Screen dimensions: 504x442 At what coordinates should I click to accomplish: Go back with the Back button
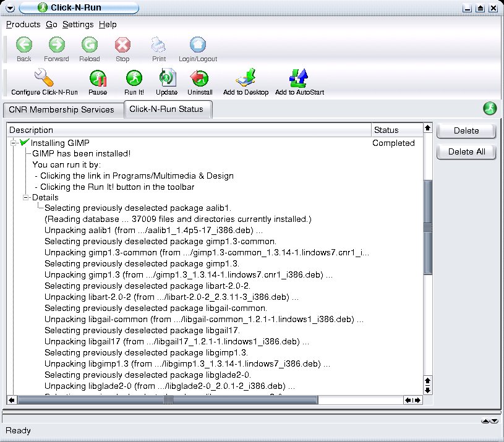(24, 49)
